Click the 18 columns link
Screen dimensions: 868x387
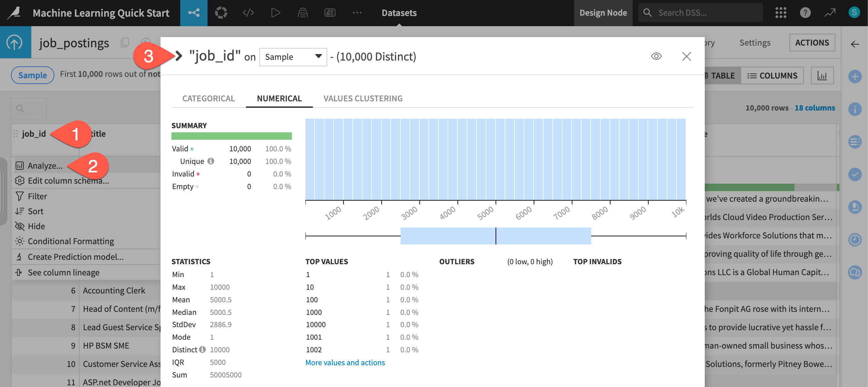point(815,108)
